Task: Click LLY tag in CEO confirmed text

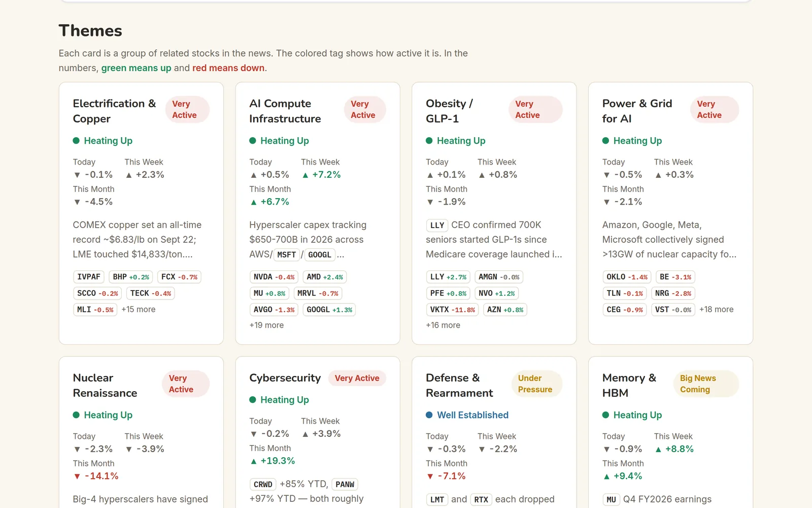Action: click(437, 225)
